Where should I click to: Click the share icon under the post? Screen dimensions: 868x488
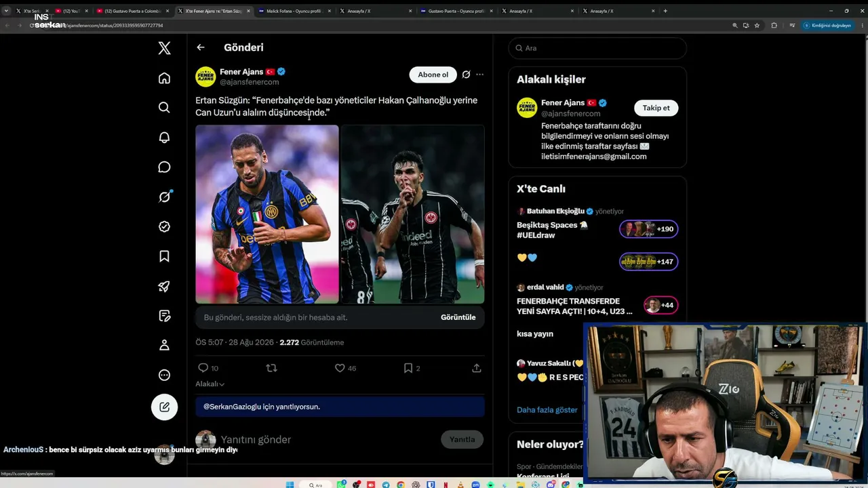[x=477, y=368]
